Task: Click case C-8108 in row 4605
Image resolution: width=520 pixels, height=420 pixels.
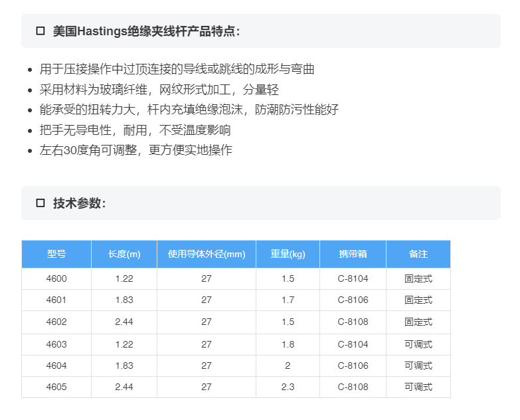Action: pos(353,387)
